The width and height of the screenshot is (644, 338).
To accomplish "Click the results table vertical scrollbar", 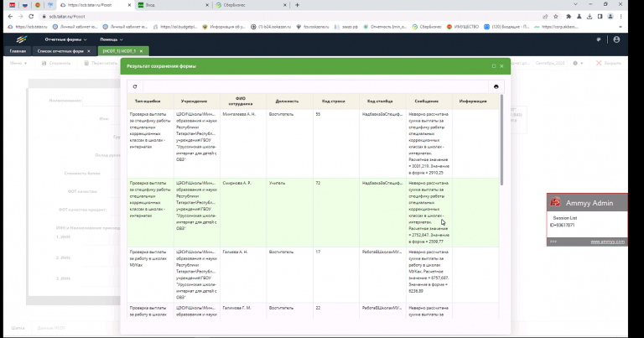I will 501,139.
